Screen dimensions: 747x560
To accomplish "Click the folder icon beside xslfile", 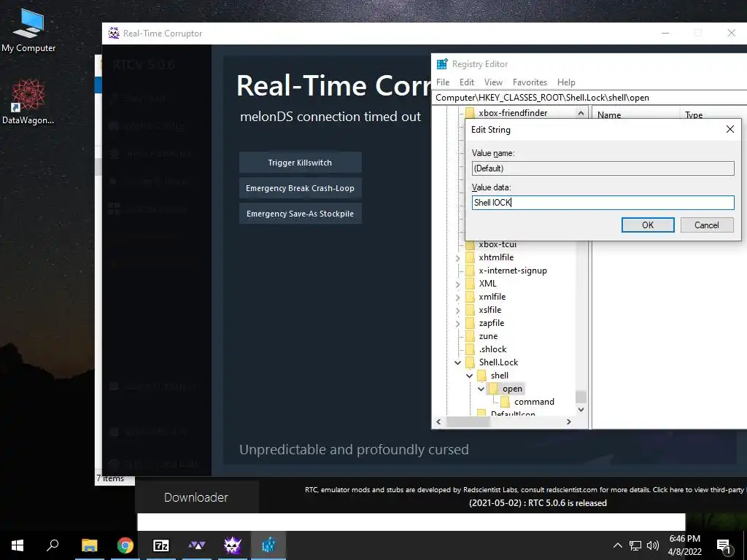I will point(471,310).
